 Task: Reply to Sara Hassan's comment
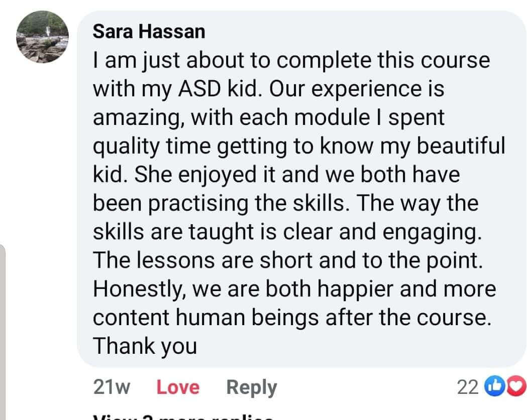tap(251, 387)
